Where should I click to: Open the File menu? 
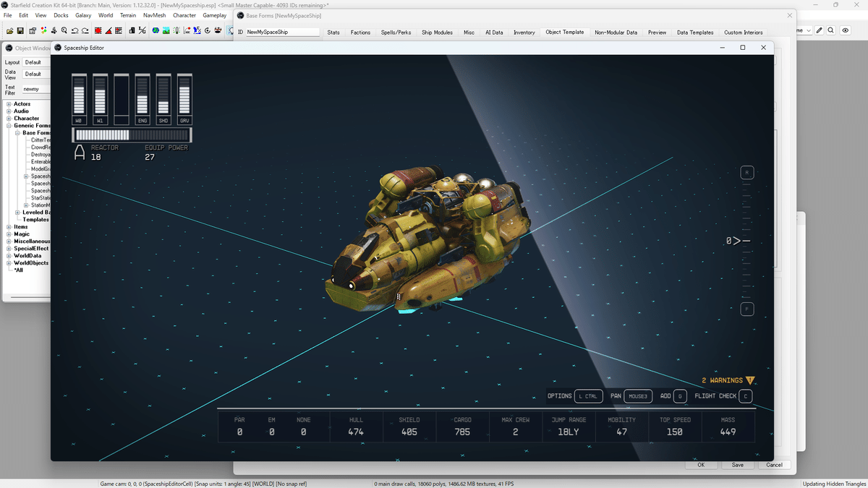click(x=8, y=15)
